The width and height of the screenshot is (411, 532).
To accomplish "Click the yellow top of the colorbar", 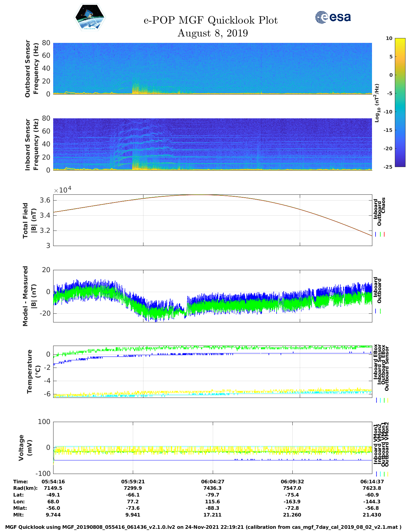I will tap(400, 40).
